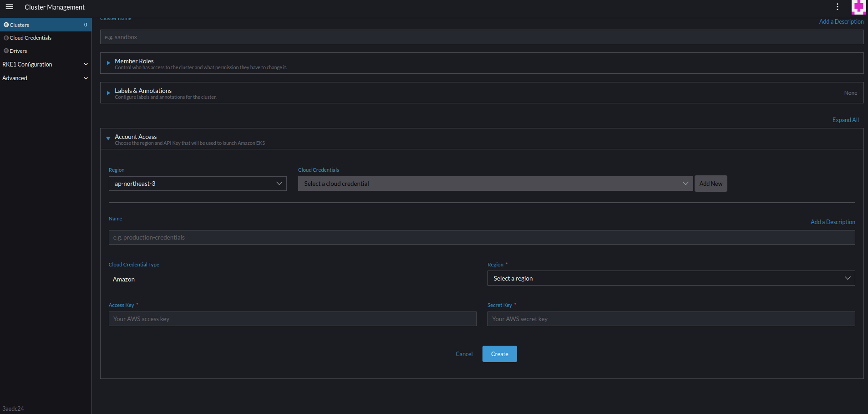
Task: Click the globe icon beside Clusters
Action: pos(6,25)
